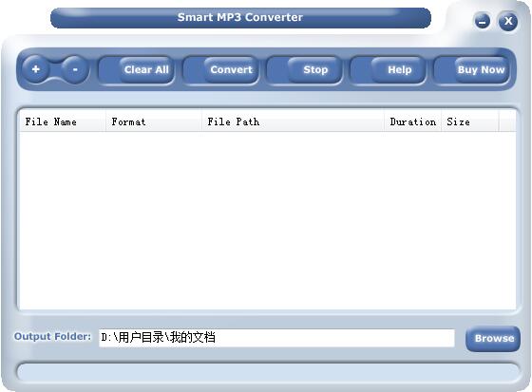Browse for an output folder
Viewport: 532px width, 392px height.
(x=493, y=339)
